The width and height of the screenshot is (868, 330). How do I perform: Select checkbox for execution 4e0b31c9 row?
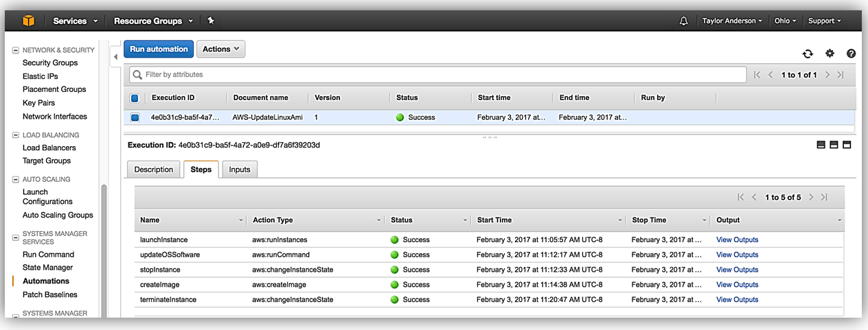tap(135, 117)
